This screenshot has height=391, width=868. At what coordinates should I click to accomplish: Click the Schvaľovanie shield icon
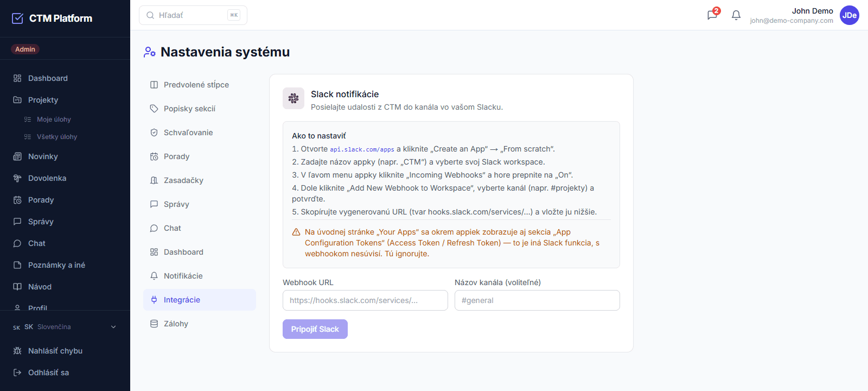tap(154, 133)
